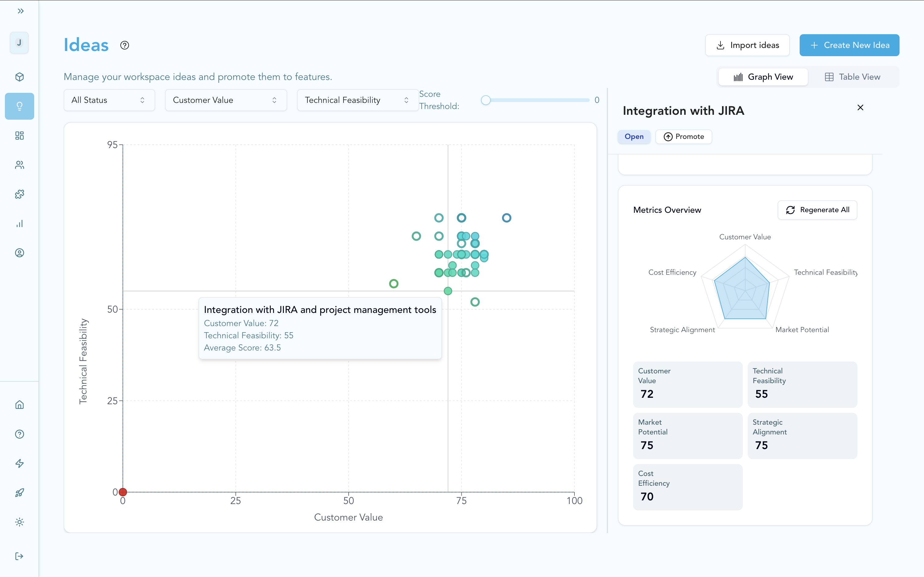Screen dimensions: 924x577
Task: Click the Promote button
Action: pyautogui.click(x=684, y=137)
